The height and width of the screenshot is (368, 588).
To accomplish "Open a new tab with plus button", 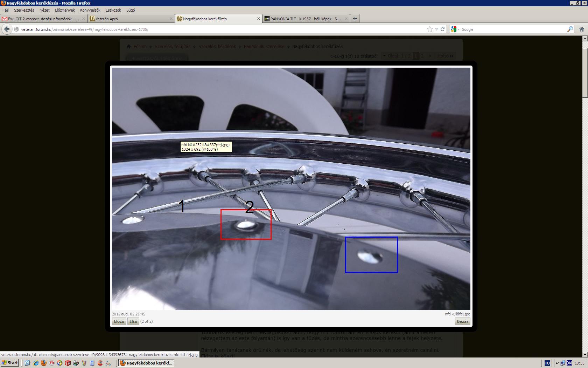I will (355, 19).
